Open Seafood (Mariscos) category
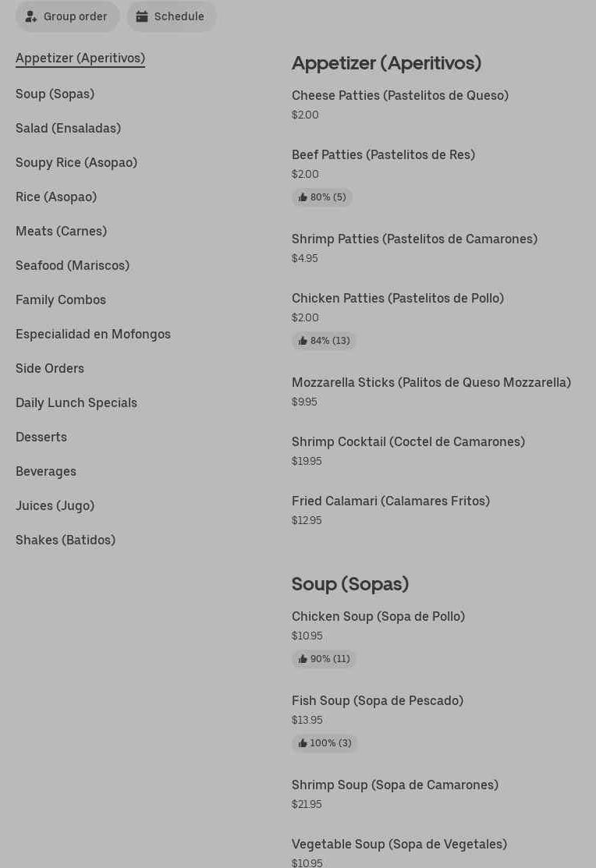 tap(73, 265)
